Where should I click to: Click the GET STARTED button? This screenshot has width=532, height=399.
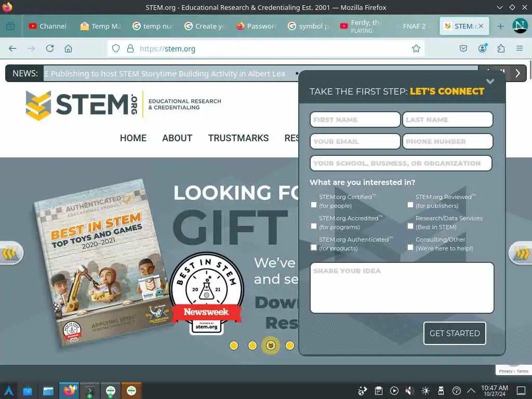pos(455,333)
